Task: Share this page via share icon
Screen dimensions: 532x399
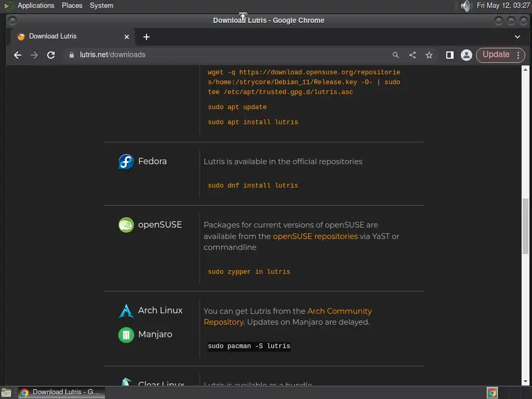Action: coord(413,55)
